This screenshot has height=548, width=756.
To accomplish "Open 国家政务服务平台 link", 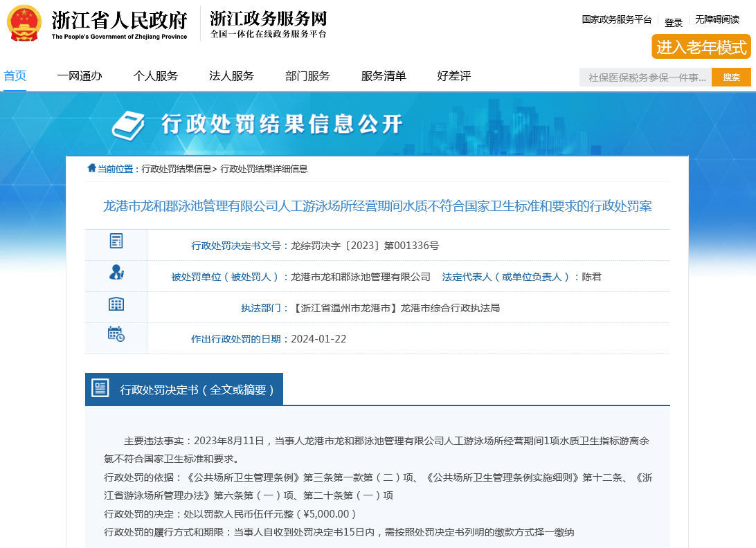I will (x=617, y=19).
